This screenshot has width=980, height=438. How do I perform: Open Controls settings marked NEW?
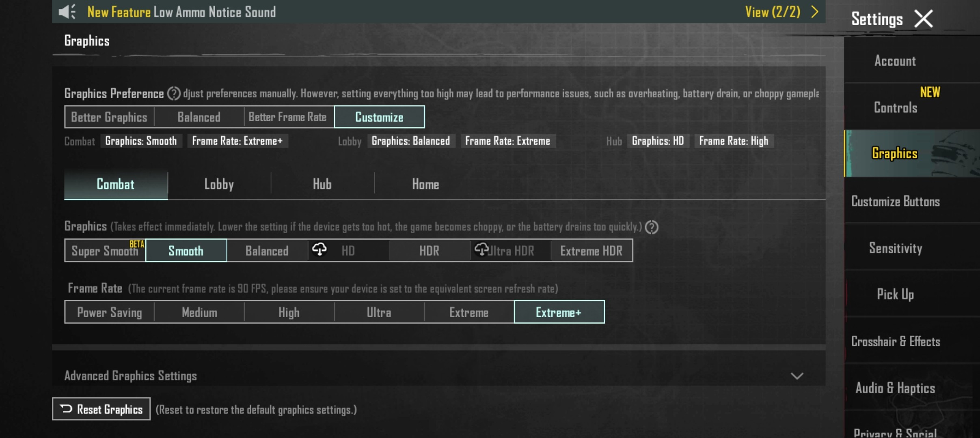895,107
